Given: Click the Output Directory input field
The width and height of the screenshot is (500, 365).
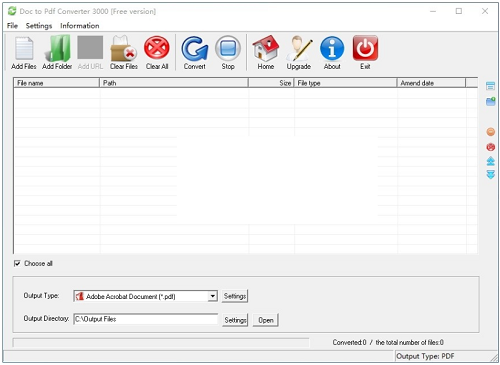Looking at the screenshot, I should (x=146, y=319).
